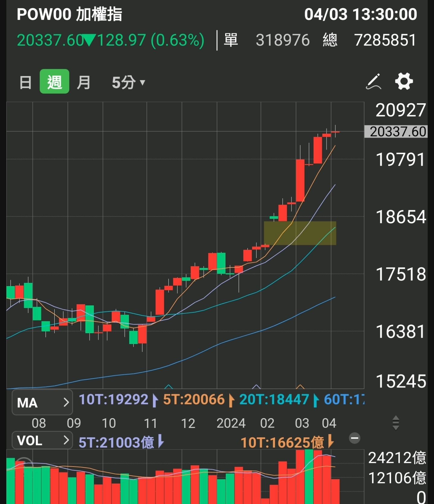This screenshot has height=504, width=434.
Task: Click the 17518 price axis label
Action: (401, 274)
